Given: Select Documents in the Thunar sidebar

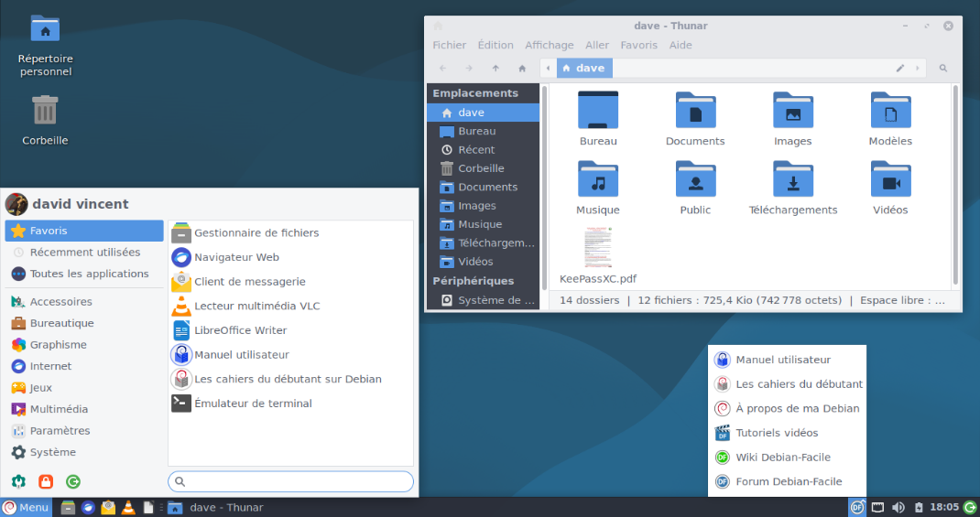Looking at the screenshot, I should click(x=483, y=188).
